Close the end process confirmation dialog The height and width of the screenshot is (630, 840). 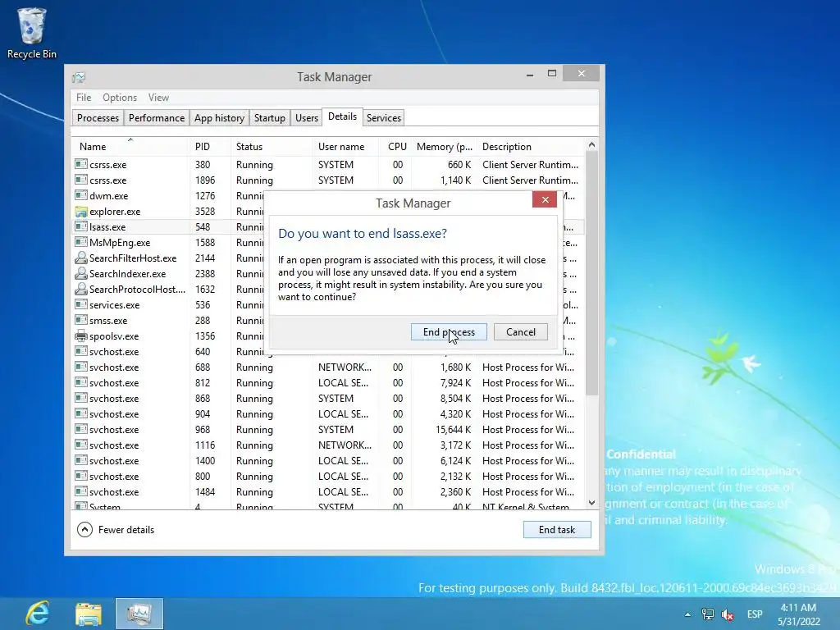click(x=545, y=200)
